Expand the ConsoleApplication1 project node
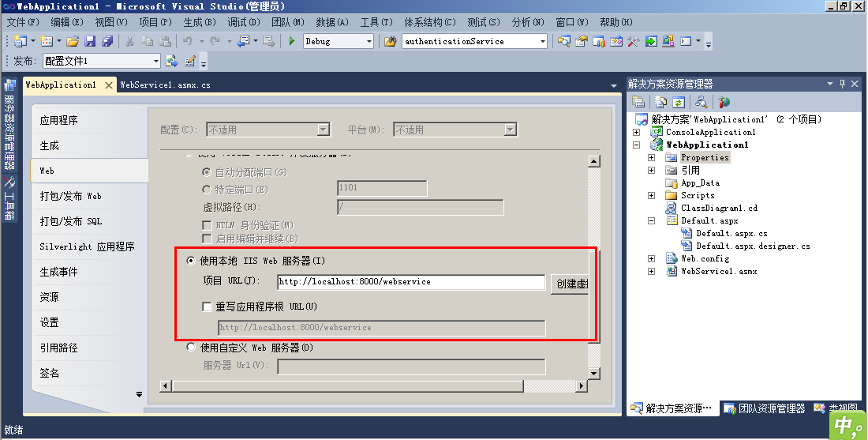This screenshot has height=440, width=868. coord(637,132)
